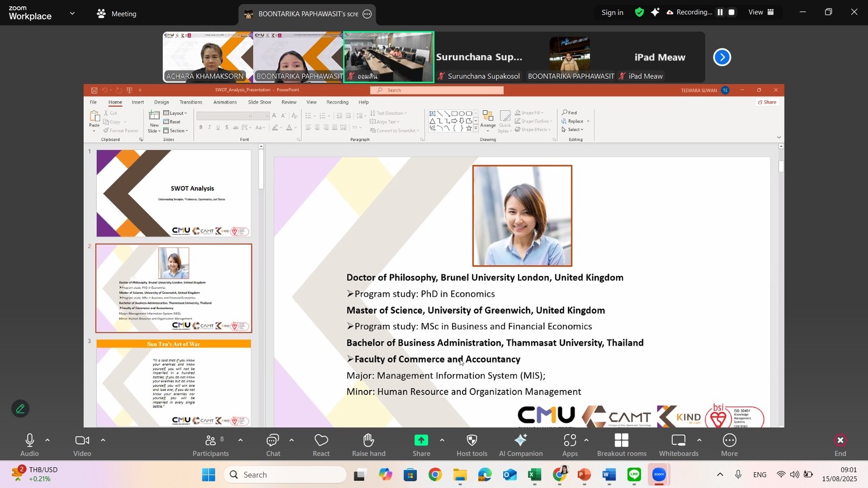Click the Sign in button
Screen dimensions: 868x488
point(612,12)
